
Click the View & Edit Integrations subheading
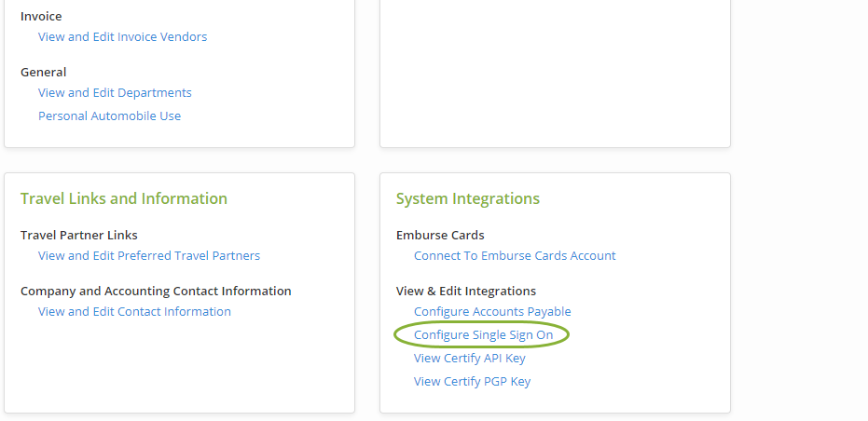point(465,292)
